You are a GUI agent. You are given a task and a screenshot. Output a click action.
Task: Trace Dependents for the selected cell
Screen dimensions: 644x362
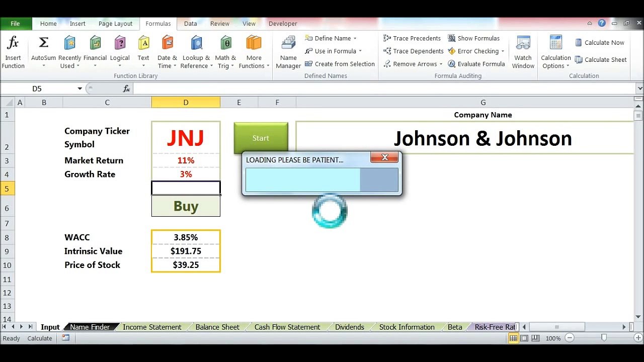pyautogui.click(x=414, y=51)
